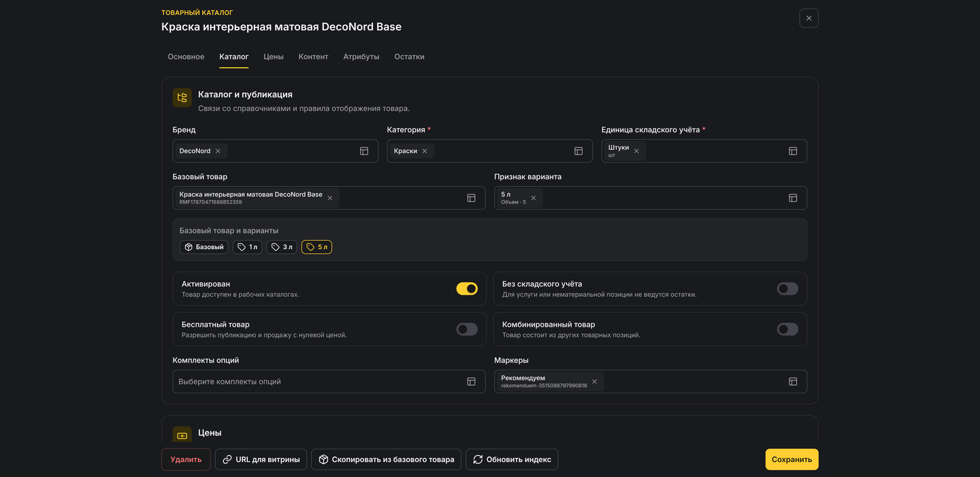Image resolution: width=980 pixels, height=477 pixels.
Task: Click the URL для витрины button
Action: [261, 459]
